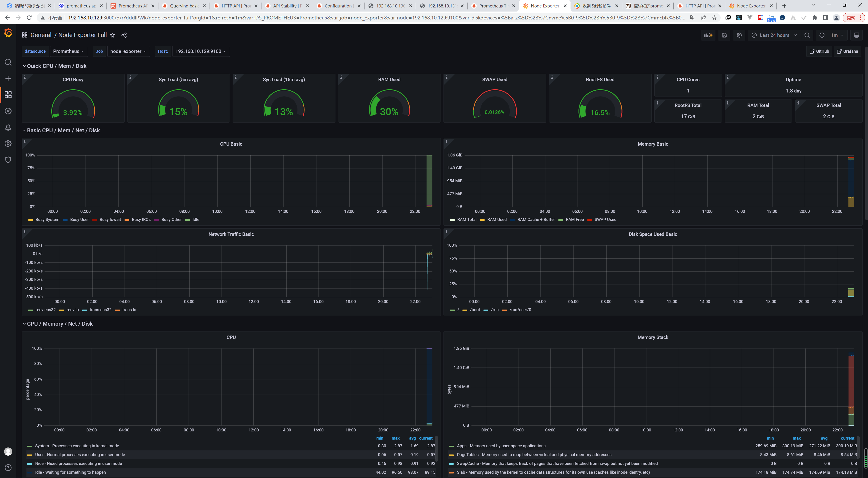Click the Grafana logo home icon
The width and height of the screenshot is (868, 478).
[x=8, y=33]
